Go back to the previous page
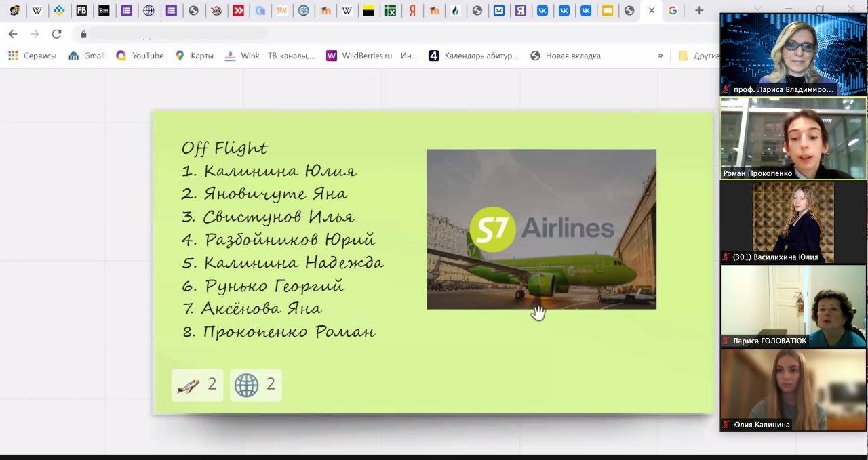Image resolution: width=868 pixels, height=460 pixels. 13,34
